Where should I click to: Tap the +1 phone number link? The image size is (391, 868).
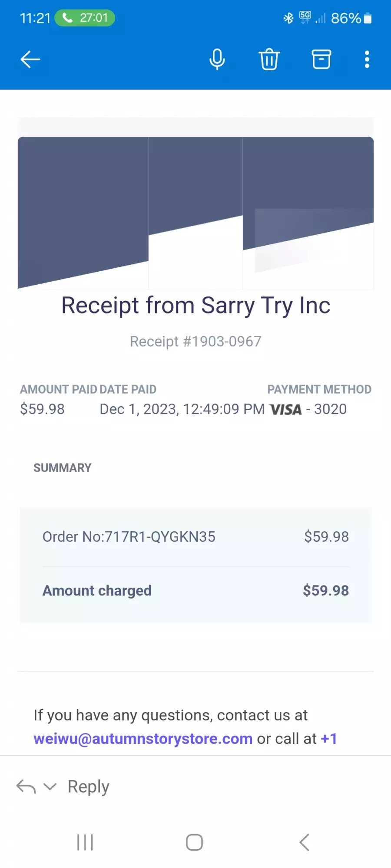pyautogui.click(x=329, y=739)
